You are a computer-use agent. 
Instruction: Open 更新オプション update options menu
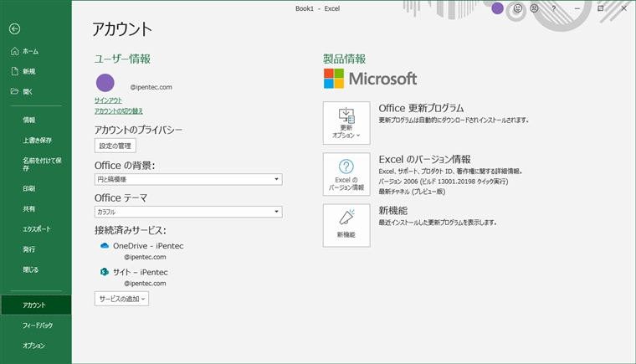[346, 123]
